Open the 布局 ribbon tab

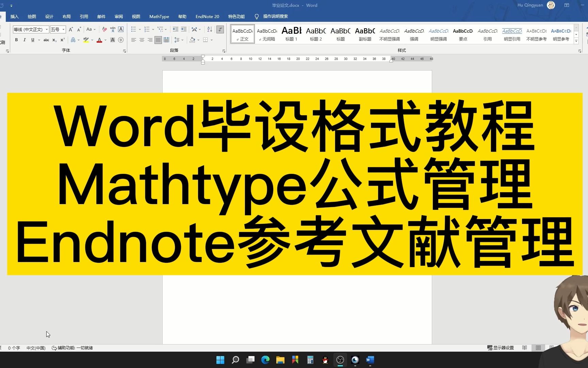click(67, 16)
